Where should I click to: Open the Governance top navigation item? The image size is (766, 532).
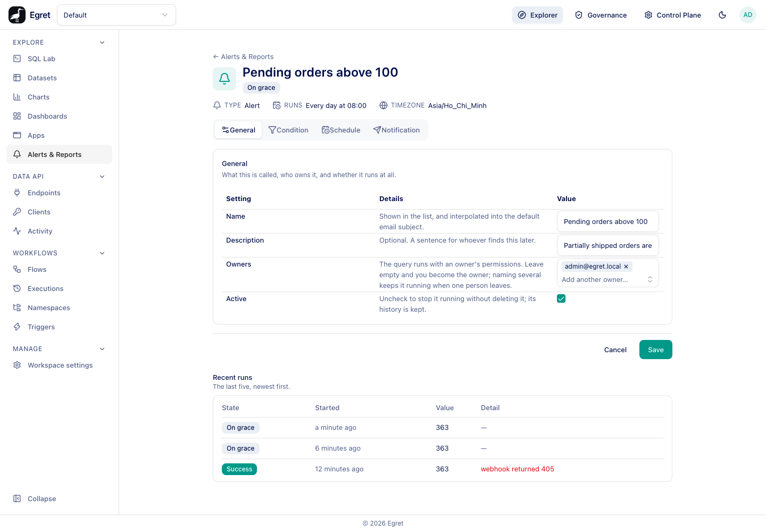pos(601,15)
